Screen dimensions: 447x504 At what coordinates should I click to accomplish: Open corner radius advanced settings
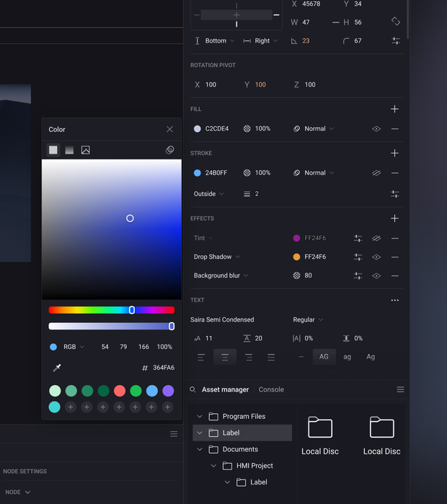click(x=396, y=41)
